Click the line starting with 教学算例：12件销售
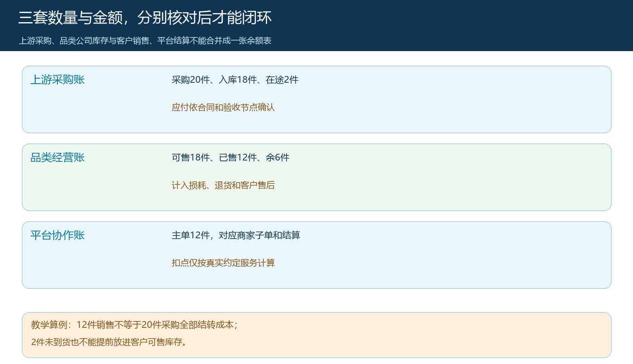Screen dimensions: 633x364 pyautogui.click(x=134, y=325)
